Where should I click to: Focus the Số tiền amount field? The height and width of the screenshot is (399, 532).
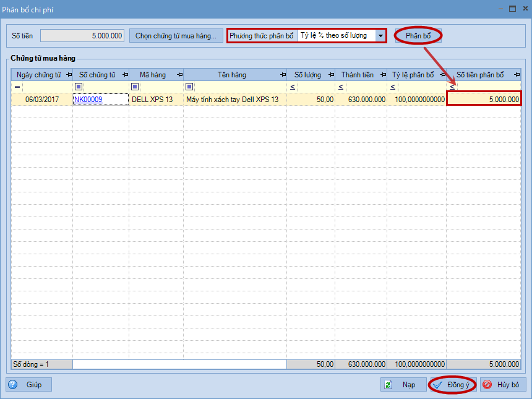pyautogui.click(x=82, y=36)
